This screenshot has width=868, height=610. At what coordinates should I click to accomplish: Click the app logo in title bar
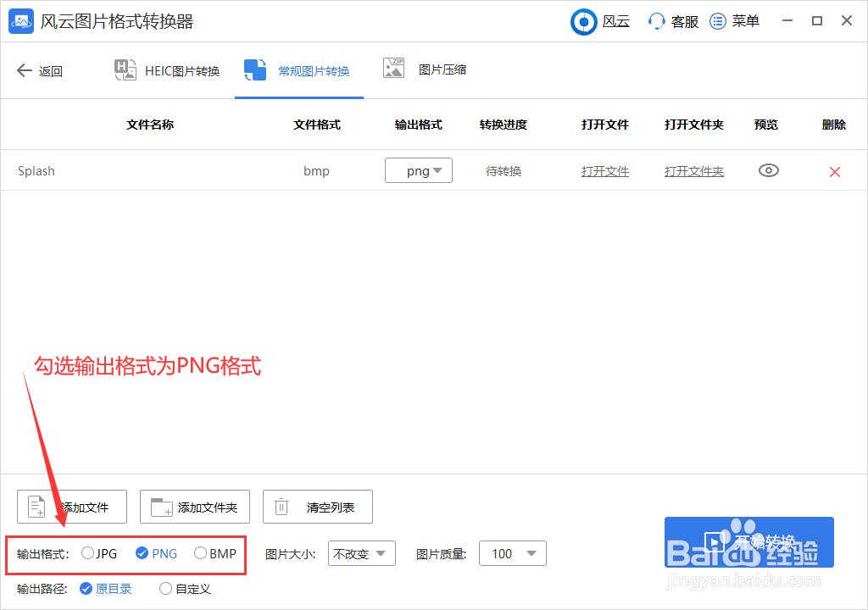(x=20, y=21)
